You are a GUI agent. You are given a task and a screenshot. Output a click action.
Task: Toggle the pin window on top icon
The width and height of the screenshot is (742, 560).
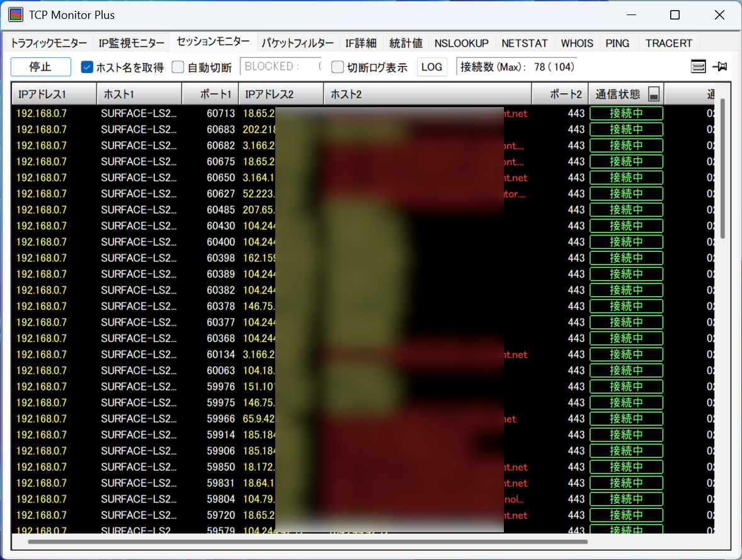coord(720,67)
